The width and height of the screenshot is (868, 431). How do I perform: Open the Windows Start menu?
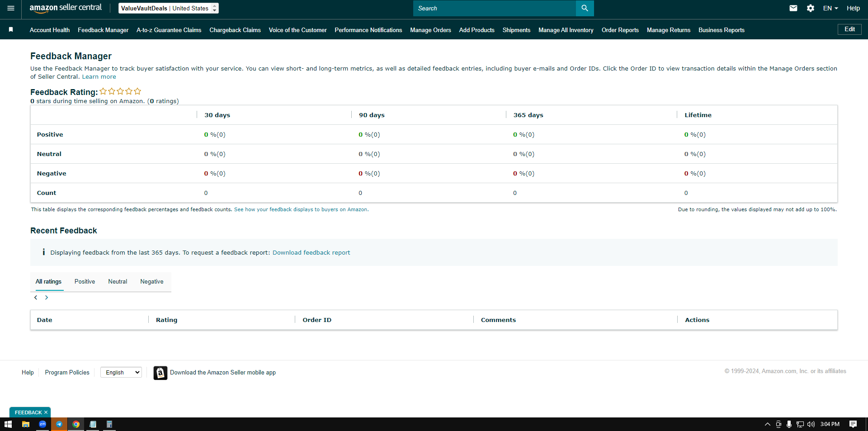[x=8, y=424]
